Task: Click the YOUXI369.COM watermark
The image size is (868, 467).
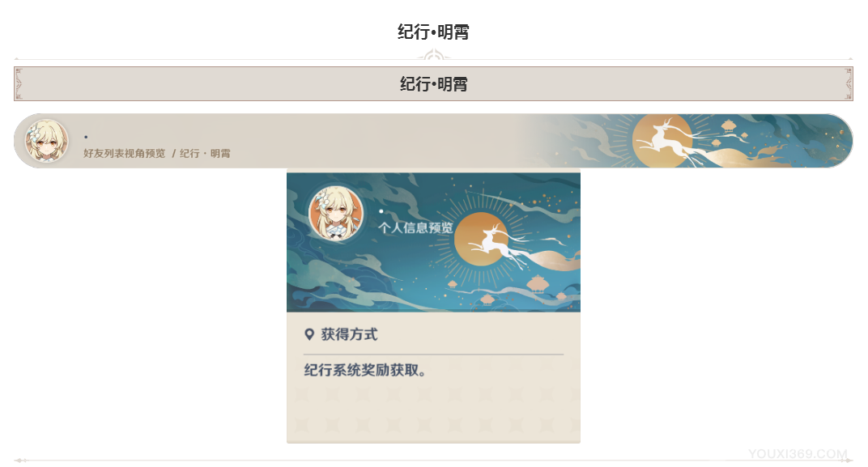Action: coord(798,454)
